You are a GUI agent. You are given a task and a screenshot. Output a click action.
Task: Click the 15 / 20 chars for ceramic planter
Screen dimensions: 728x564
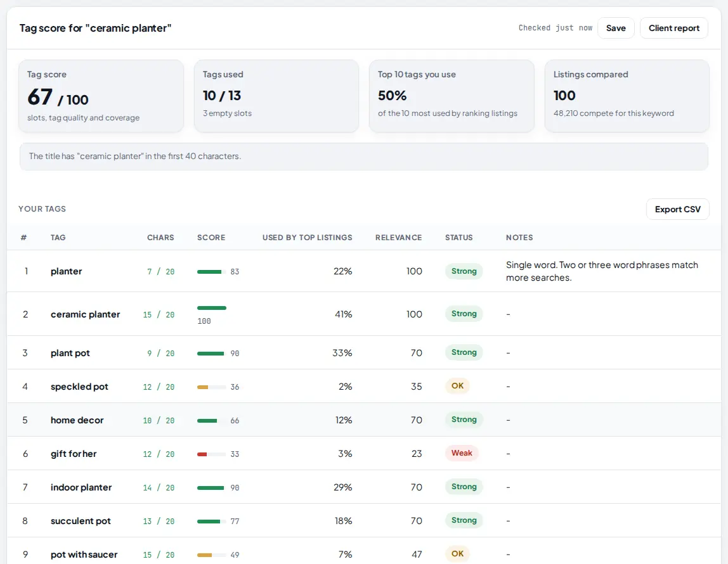[x=159, y=314]
